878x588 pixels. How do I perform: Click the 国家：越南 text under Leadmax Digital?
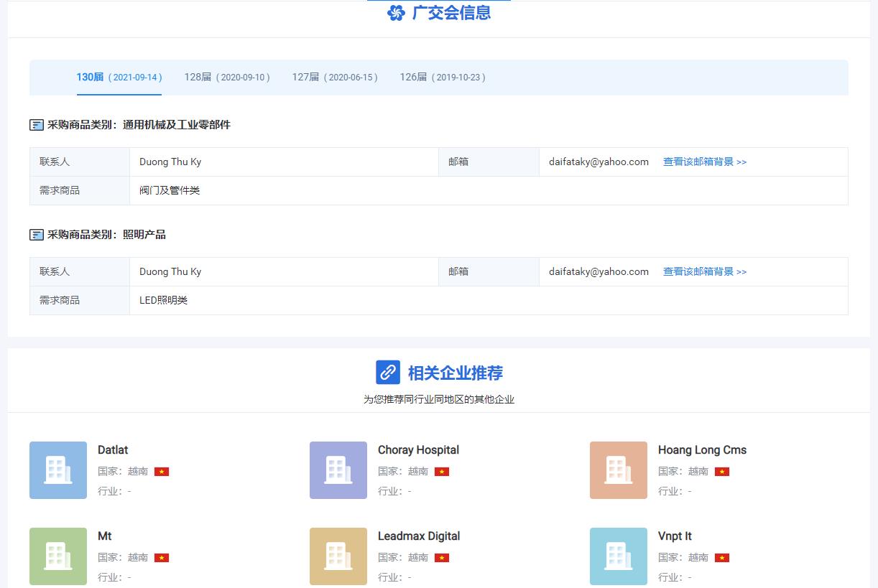point(403,558)
